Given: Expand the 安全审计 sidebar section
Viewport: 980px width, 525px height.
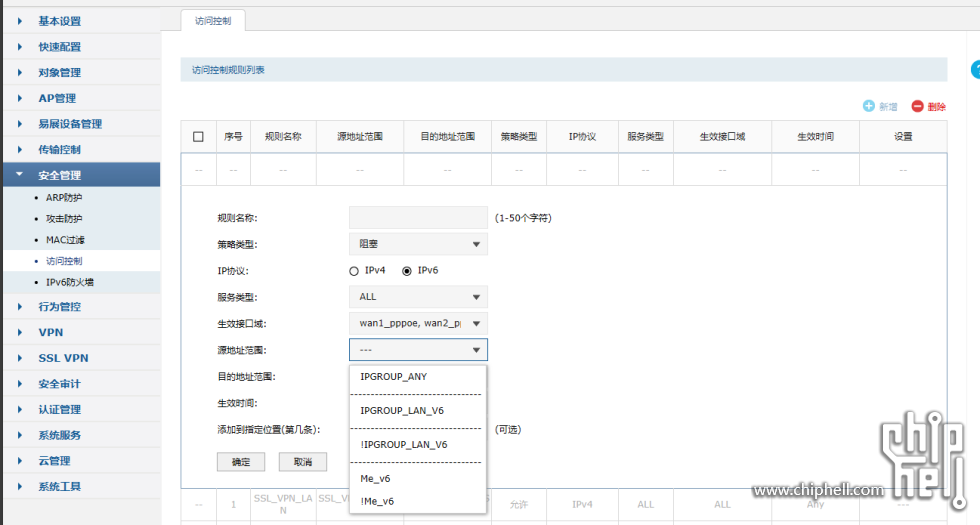Looking at the screenshot, I should pyautogui.click(x=81, y=384).
